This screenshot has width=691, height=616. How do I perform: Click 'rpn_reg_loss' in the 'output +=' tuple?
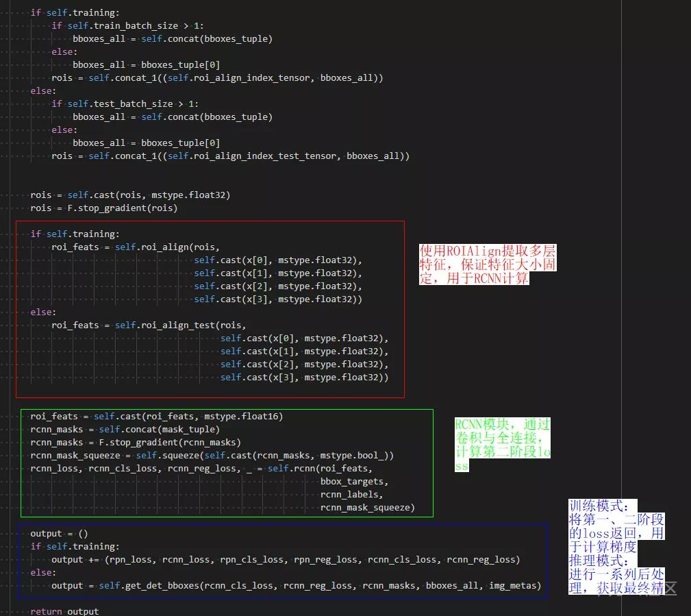(325, 560)
